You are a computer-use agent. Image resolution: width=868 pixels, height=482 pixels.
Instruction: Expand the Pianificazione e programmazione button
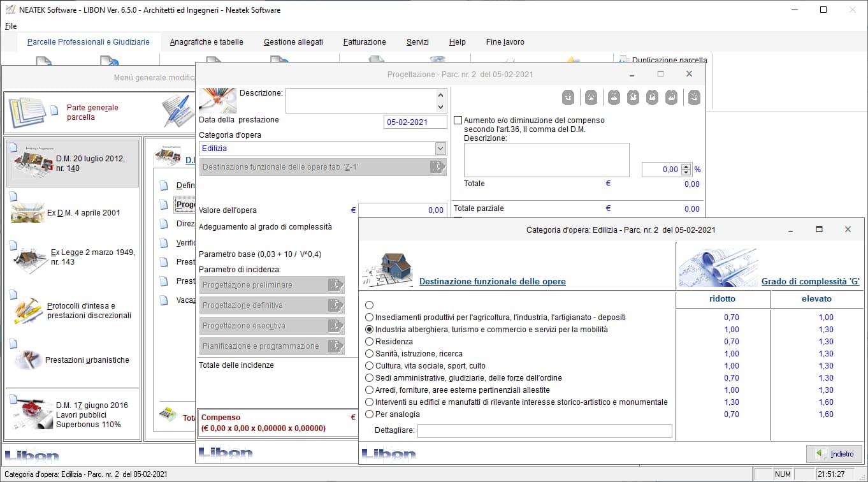pos(271,346)
